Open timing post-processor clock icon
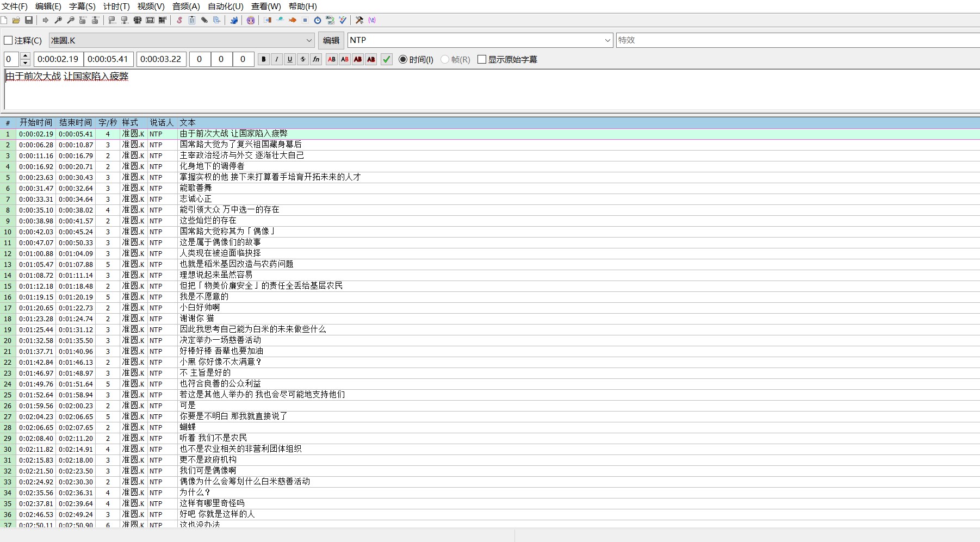Image resolution: width=980 pixels, height=542 pixels. (318, 20)
